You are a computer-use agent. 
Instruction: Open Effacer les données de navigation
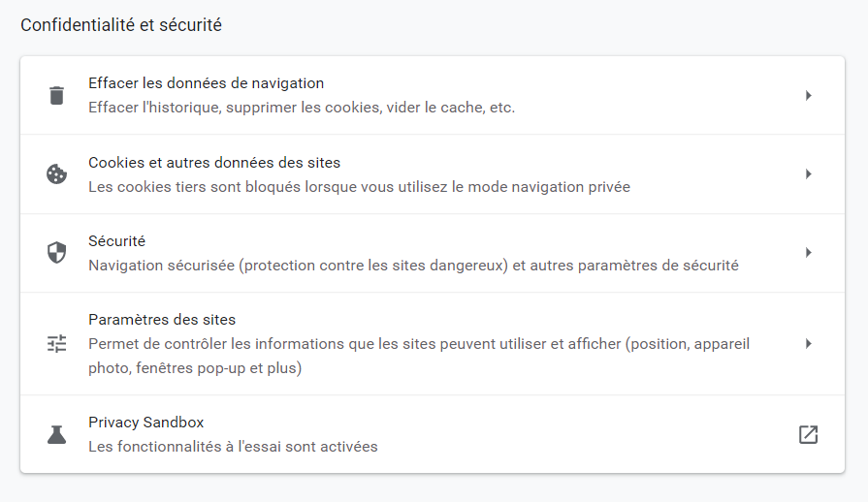pos(206,83)
